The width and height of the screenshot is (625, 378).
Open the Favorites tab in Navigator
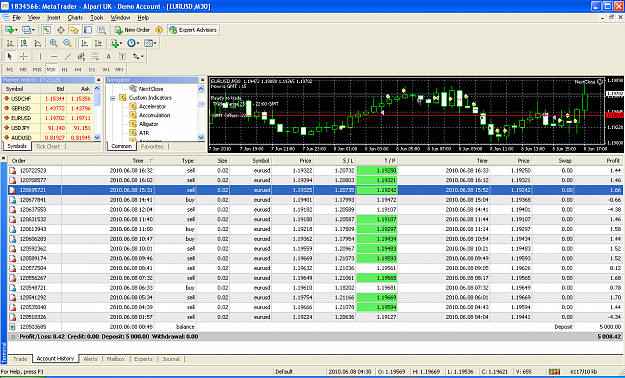point(152,146)
